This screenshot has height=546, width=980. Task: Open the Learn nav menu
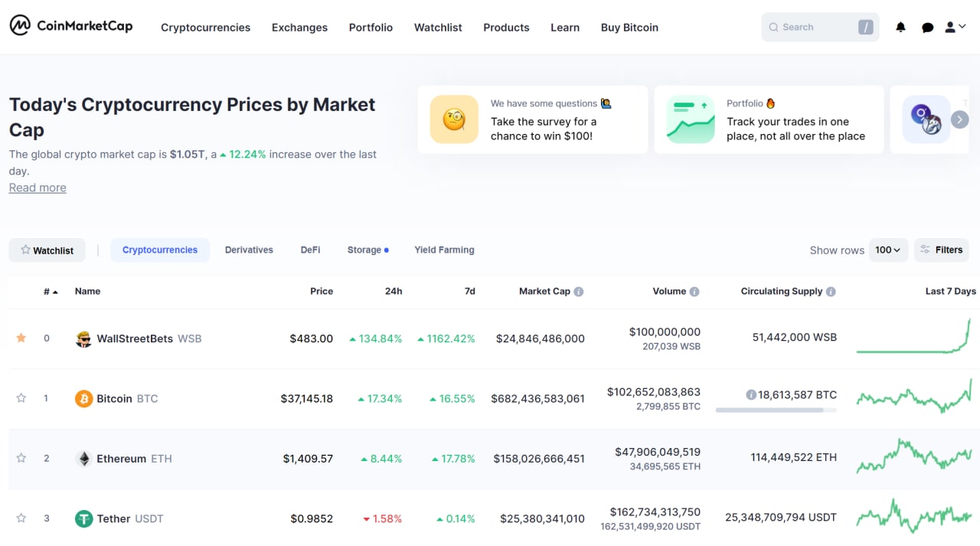pos(565,28)
